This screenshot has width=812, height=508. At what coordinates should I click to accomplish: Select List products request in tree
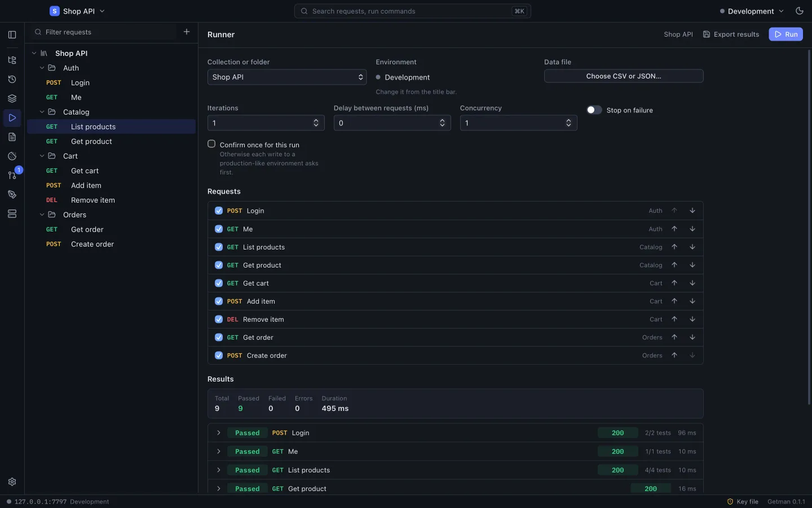click(111, 126)
